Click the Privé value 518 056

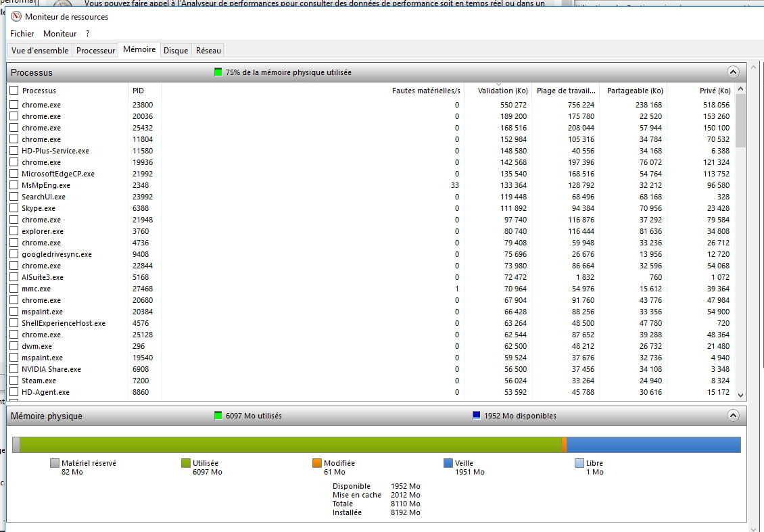[x=716, y=105]
